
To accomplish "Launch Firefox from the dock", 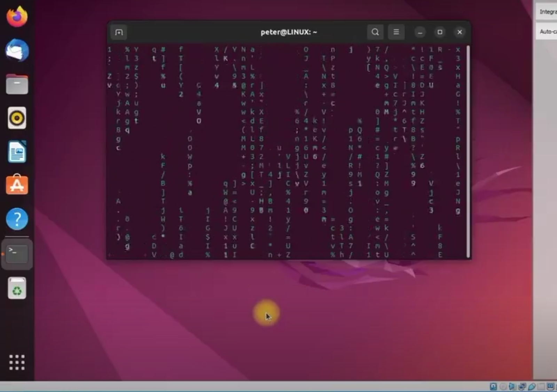I will click(x=17, y=17).
